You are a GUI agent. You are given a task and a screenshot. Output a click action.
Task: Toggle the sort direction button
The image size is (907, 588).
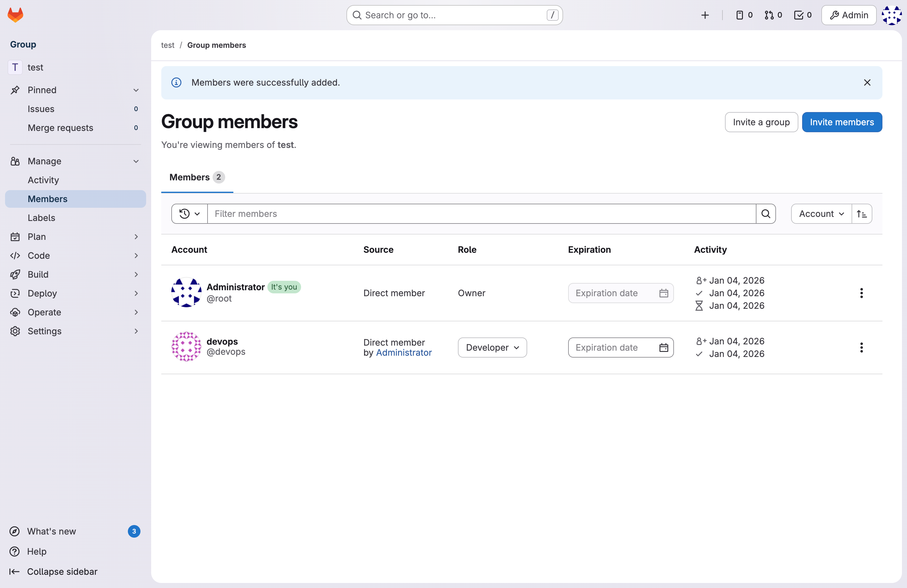coord(862,214)
